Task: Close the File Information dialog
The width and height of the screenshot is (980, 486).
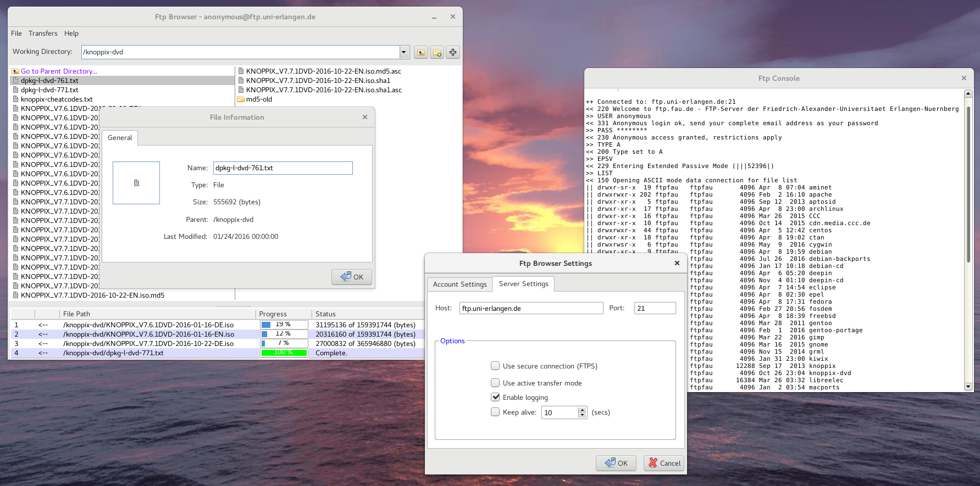Action: [x=365, y=117]
